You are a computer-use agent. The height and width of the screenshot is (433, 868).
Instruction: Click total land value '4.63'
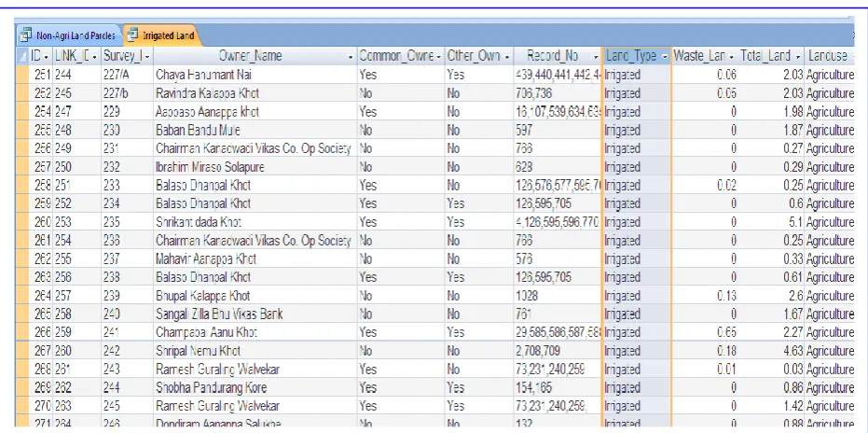tap(771, 350)
